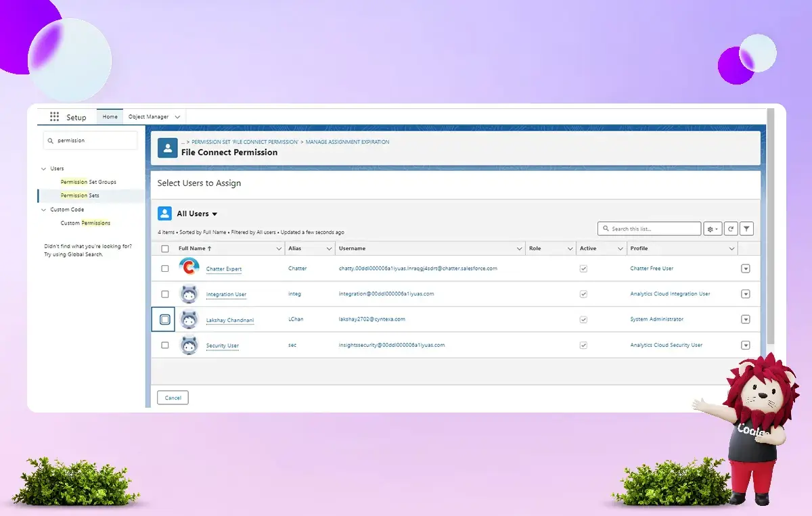Open the list filter funnel icon

tap(746, 229)
